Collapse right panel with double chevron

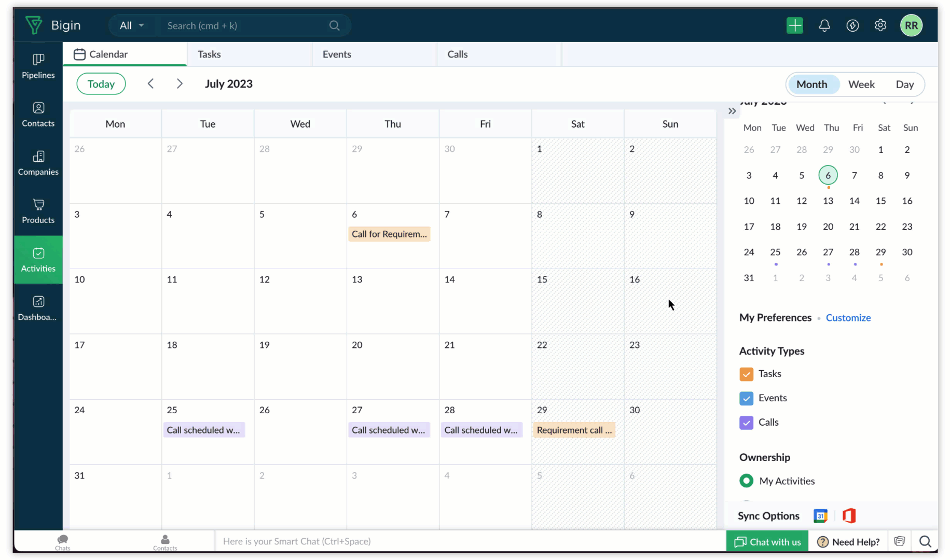pyautogui.click(x=732, y=111)
